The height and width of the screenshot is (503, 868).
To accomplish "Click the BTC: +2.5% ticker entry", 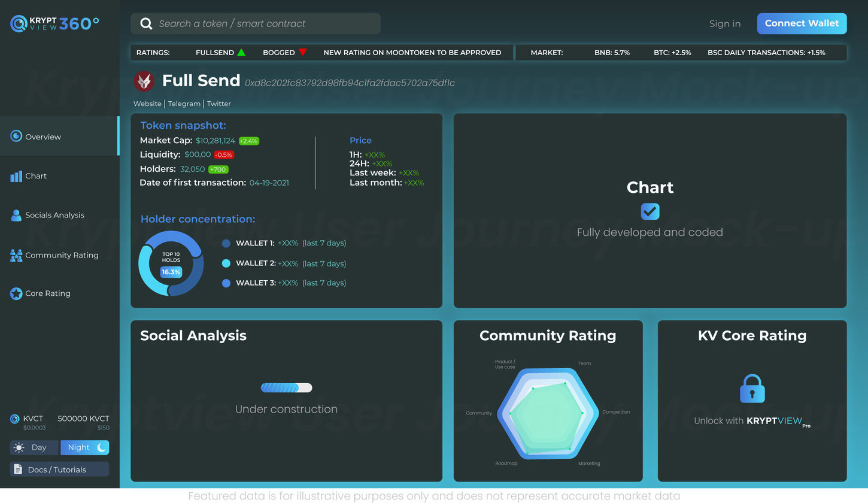I will tap(672, 53).
